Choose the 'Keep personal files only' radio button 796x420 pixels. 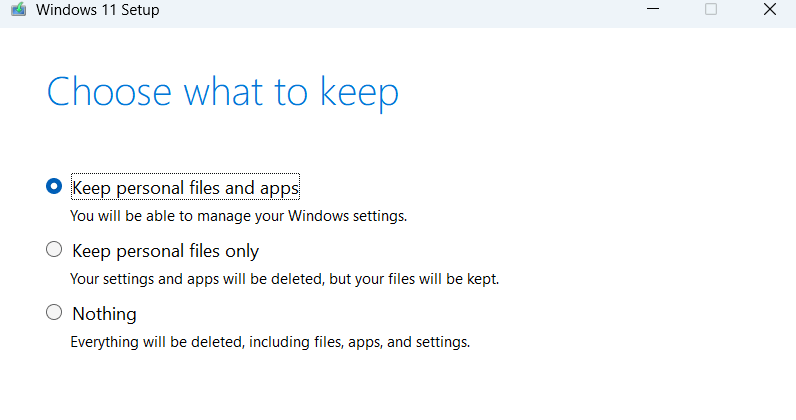tap(54, 250)
